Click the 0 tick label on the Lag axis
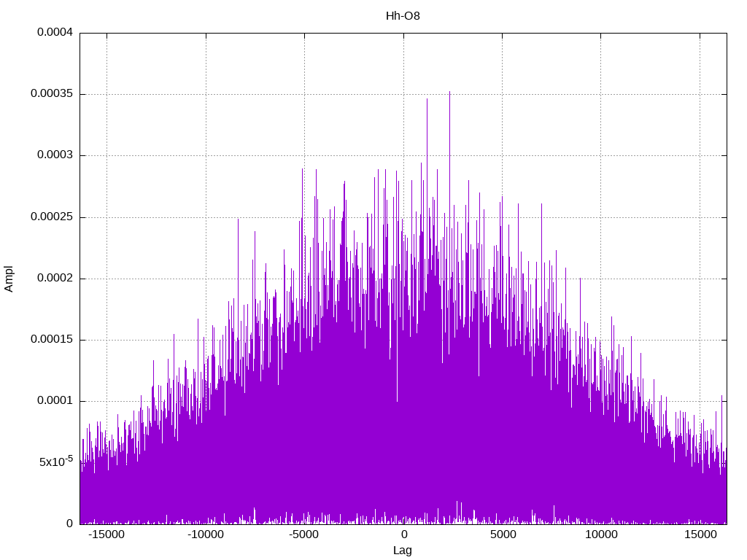The image size is (747, 560). (403, 535)
